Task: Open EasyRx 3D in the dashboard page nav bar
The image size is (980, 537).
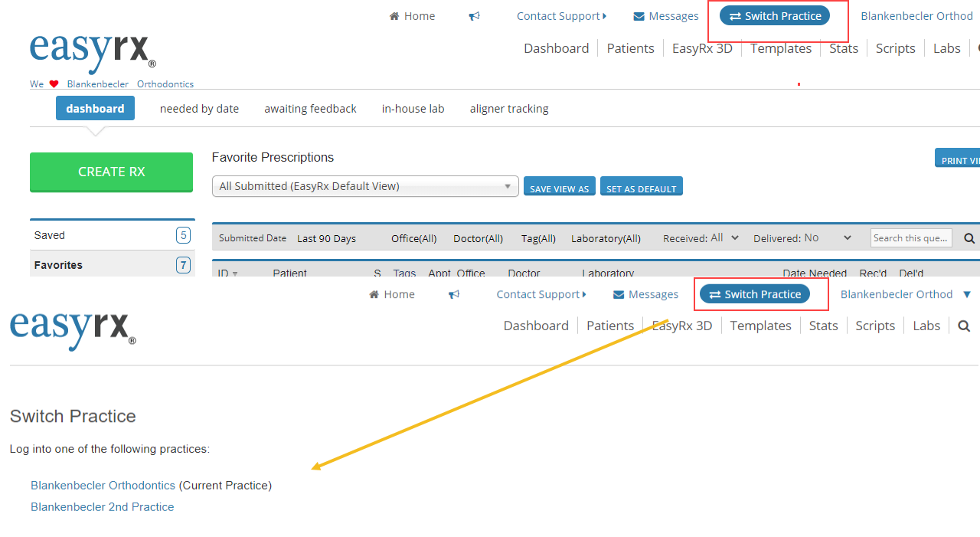Action: (x=702, y=48)
